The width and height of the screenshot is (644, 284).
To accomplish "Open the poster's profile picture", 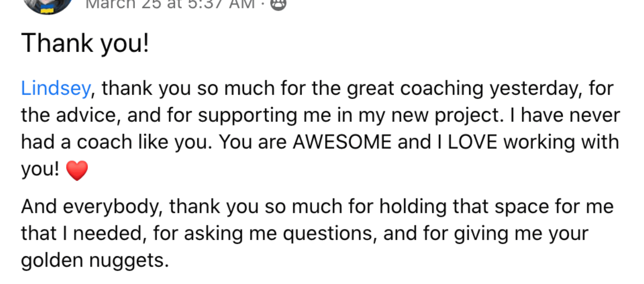I will 48,6.
